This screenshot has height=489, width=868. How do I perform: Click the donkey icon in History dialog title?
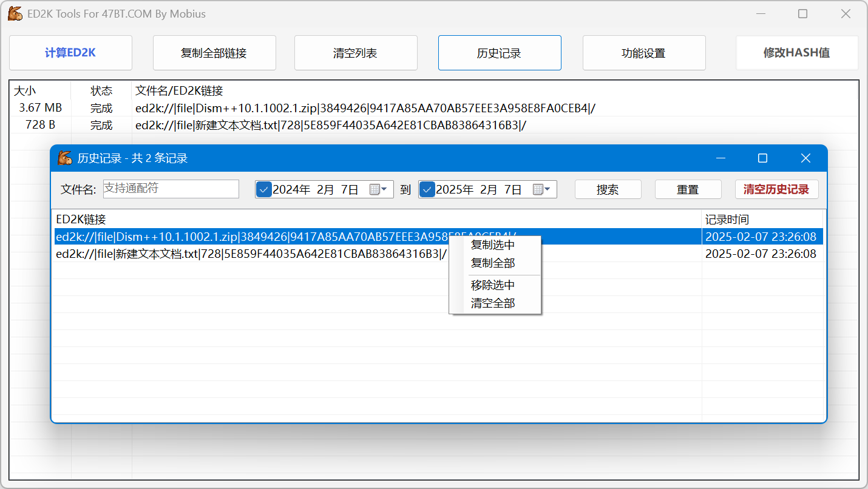click(65, 158)
